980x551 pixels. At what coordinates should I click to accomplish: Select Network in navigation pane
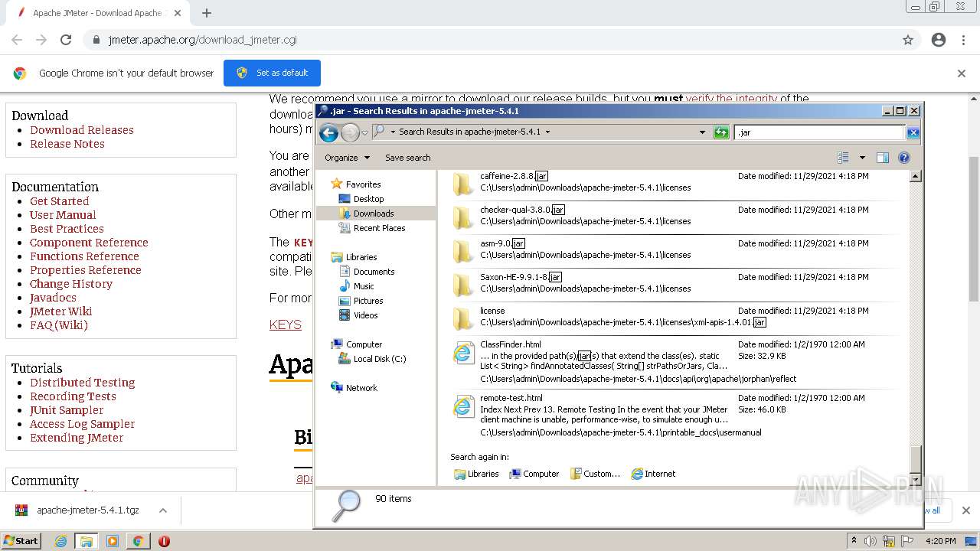tap(361, 388)
